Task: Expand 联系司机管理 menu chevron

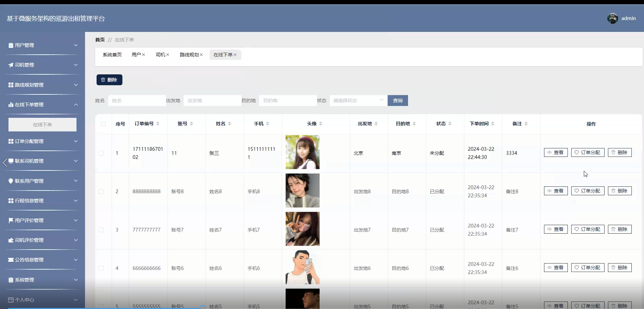Action: [x=76, y=161]
